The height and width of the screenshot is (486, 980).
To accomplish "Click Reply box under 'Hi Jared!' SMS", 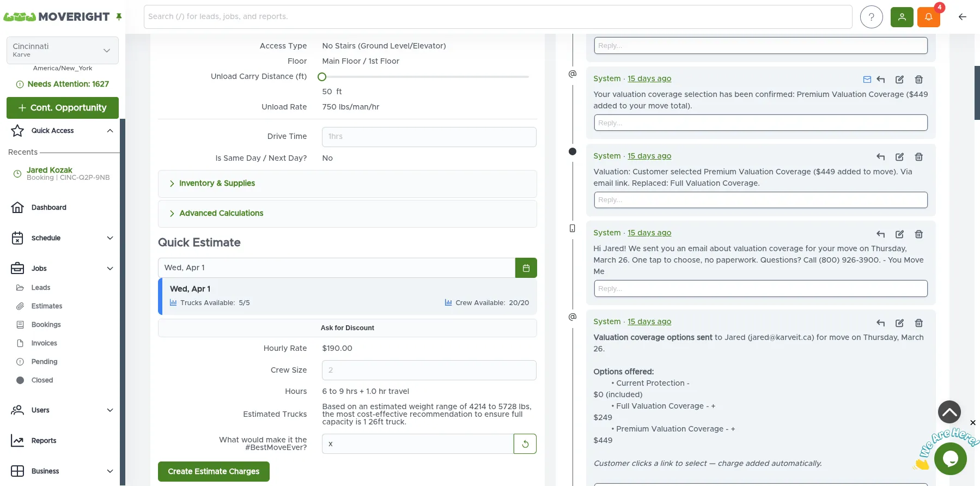I will click(x=760, y=289).
